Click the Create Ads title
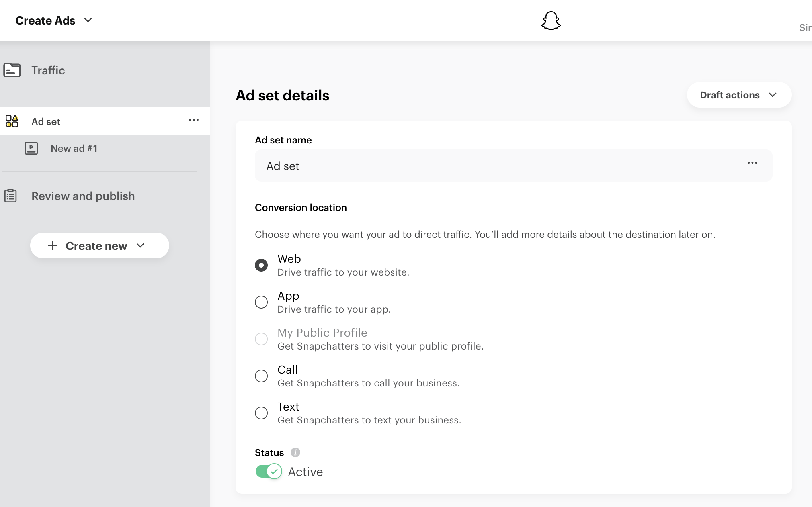 pos(45,20)
